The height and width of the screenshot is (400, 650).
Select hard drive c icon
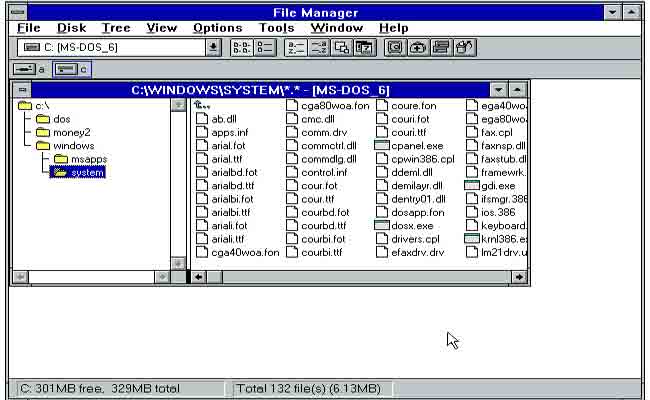[66, 69]
